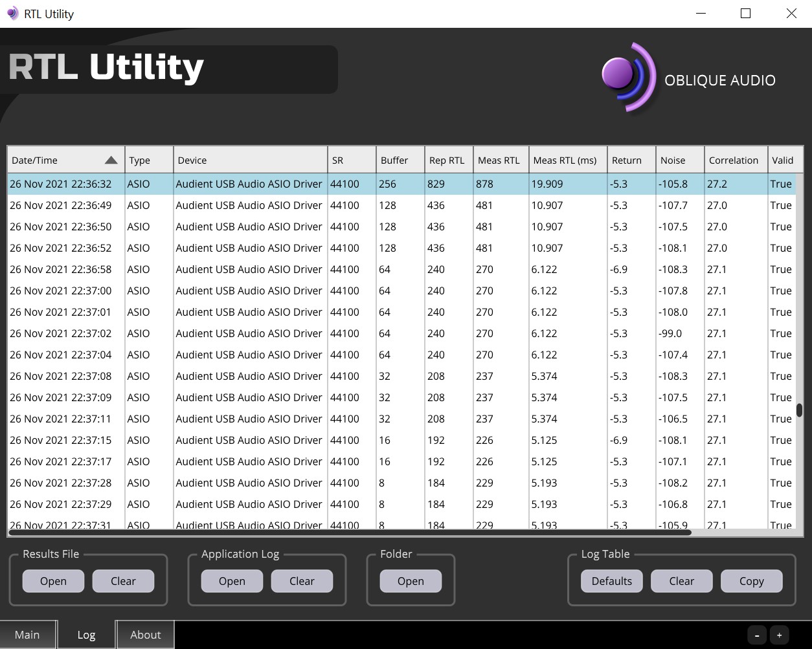Image resolution: width=812 pixels, height=649 pixels.
Task: Sort by the Meas RTL column header
Action: click(501, 160)
